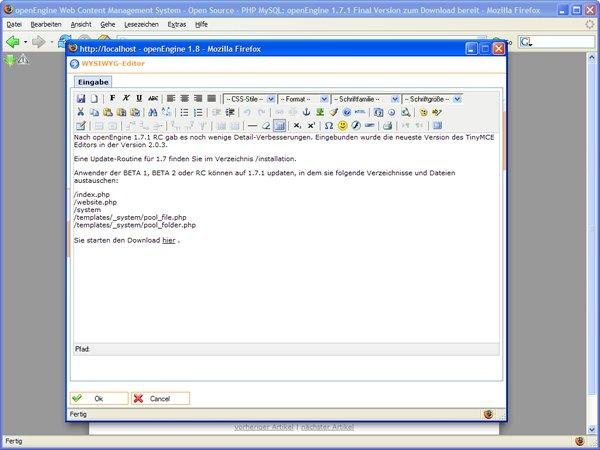Viewport: 600px width, 450px height.
Task: Insert an unordered bullet list
Action: [x=184, y=112]
